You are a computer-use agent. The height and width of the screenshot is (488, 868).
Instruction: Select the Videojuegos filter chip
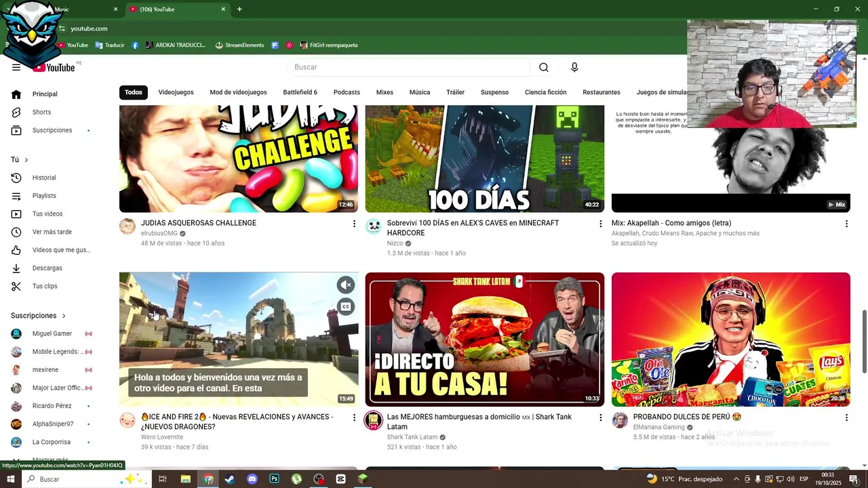176,92
